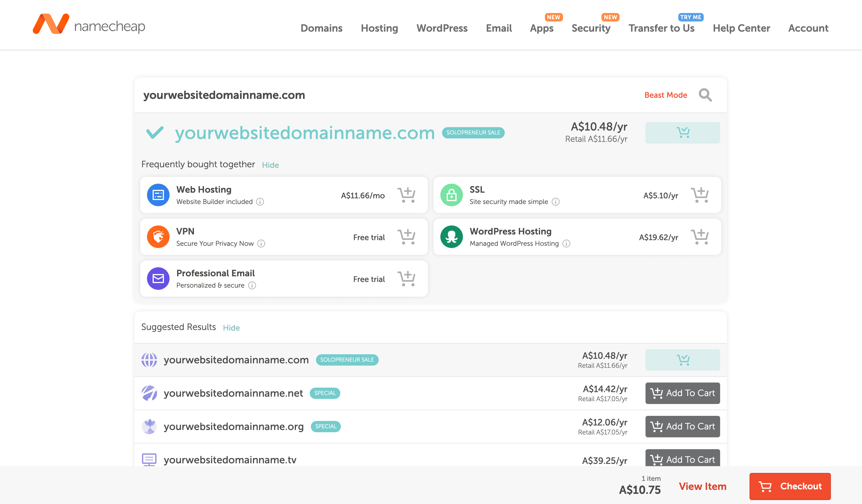
Task: Click the VPN orange icon
Action: pyautogui.click(x=158, y=237)
